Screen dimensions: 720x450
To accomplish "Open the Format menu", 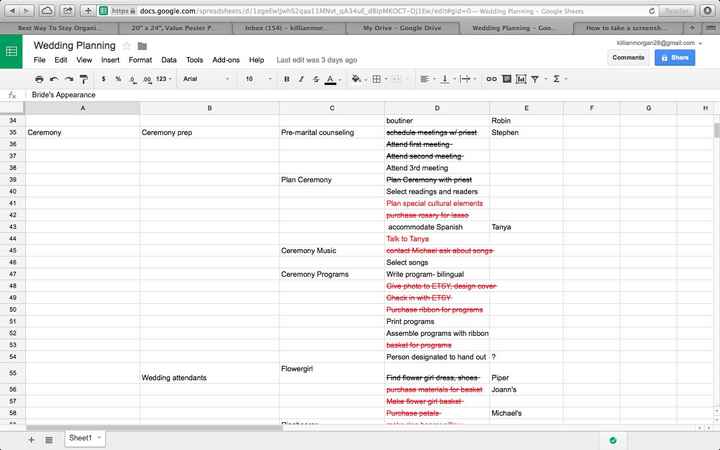I will (x=140, y=60).
